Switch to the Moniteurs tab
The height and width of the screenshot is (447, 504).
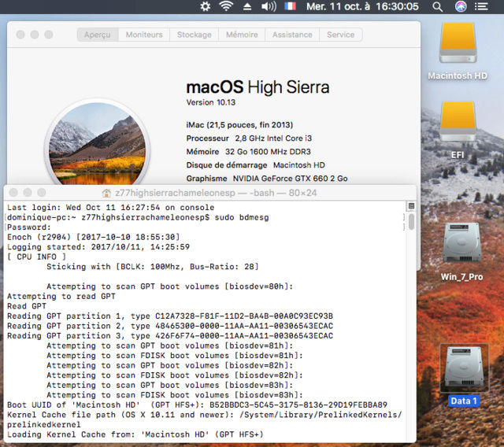pyautogui.click(x=144, y=35)
